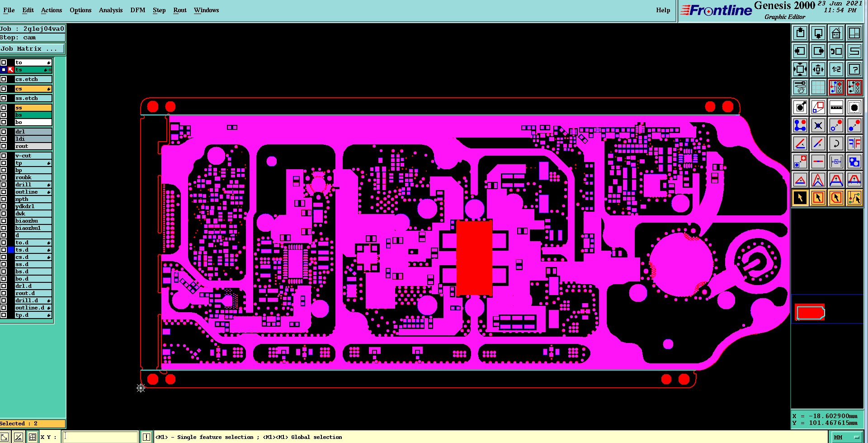This screenshot has height=443, width=868.
Task: Click the blue color swatch beside ts.d
Action: tap(11, 250)
